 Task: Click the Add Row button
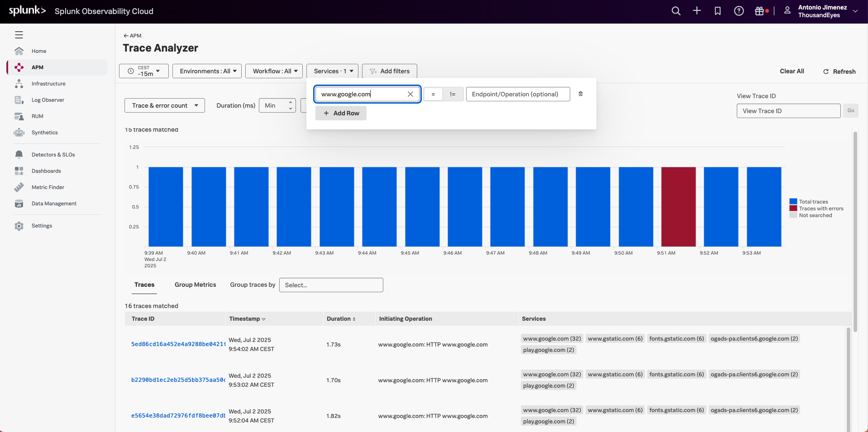(341, 113)
